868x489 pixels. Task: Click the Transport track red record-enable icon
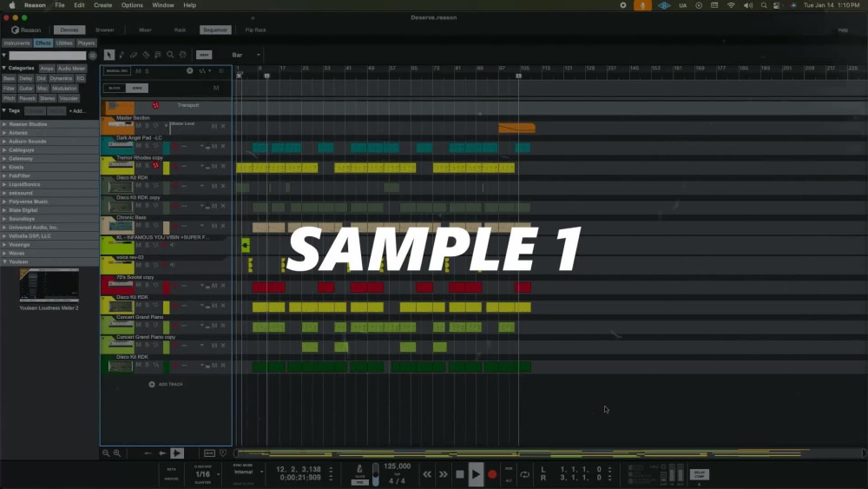pyautogui.click(x=155, y=105)
